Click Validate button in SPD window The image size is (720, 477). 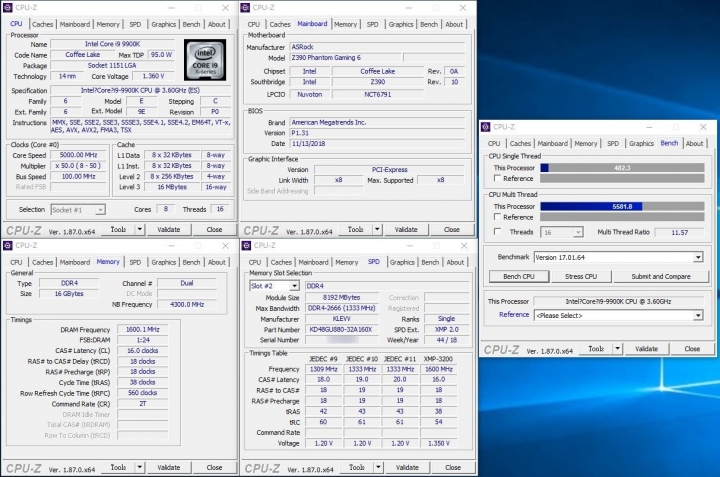(407, 467)
